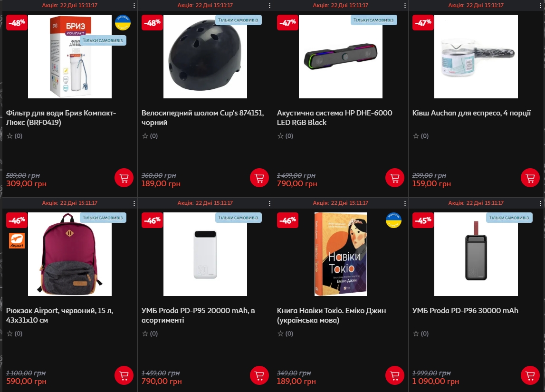The image size is (545, 392).
Task: Add Proda PD-P95 power bank to cart
Action: point(259,375)
